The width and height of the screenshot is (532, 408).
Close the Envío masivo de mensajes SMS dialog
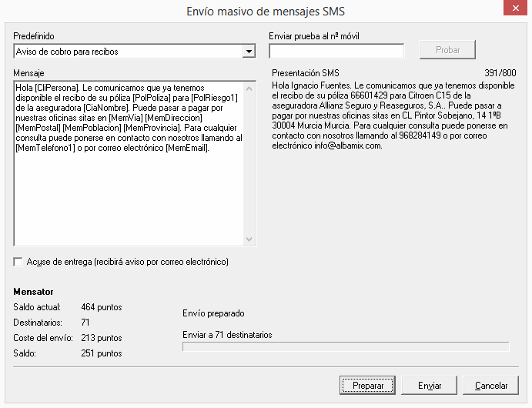pyautogui.click(x=515, y=8)
